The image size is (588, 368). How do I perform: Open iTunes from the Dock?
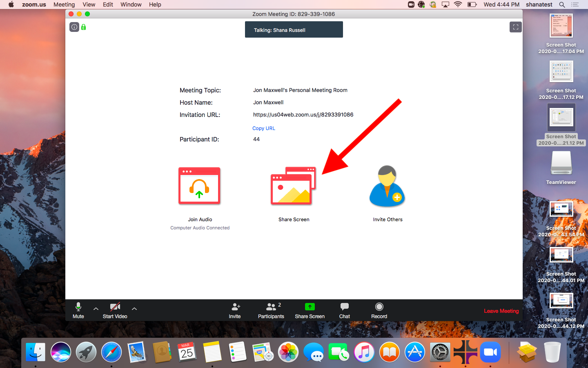pos(364,352)
